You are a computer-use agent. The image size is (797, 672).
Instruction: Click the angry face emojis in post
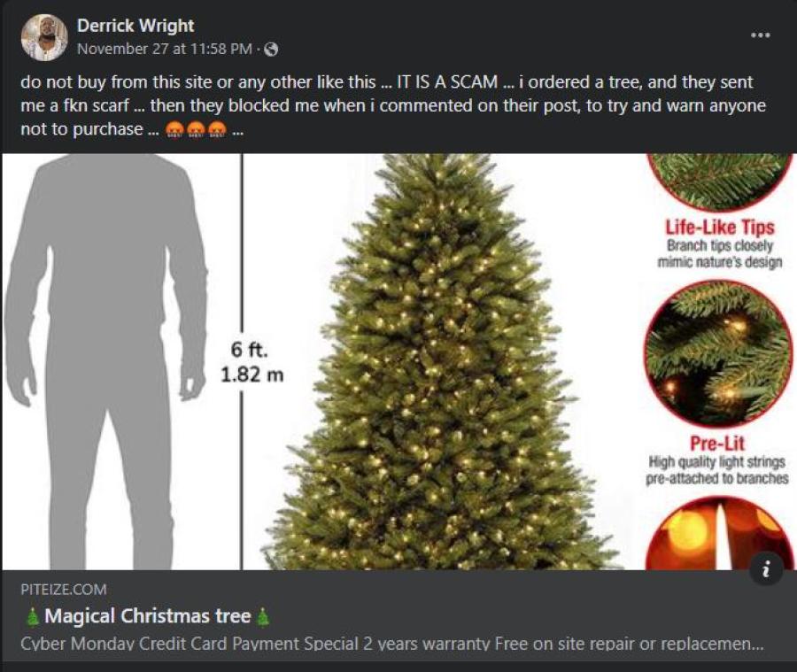[196, 130]
